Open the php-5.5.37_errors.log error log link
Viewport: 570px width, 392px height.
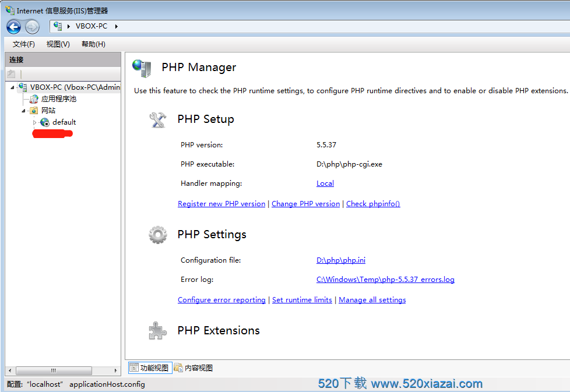[x=385, y=280]
